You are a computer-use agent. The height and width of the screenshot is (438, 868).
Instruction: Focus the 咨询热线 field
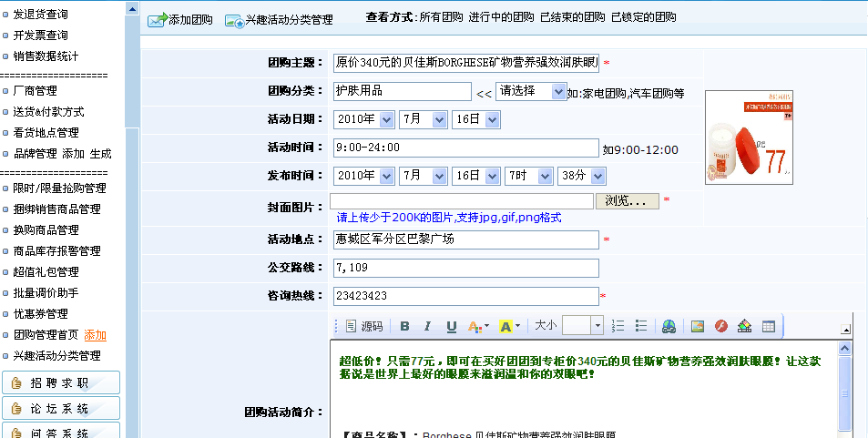pos(466,296)
